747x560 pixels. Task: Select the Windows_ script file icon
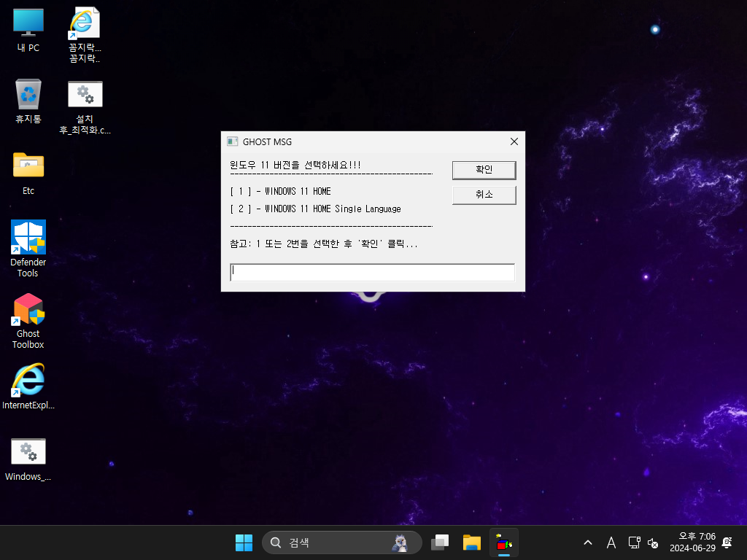click(x=28, y=459)
